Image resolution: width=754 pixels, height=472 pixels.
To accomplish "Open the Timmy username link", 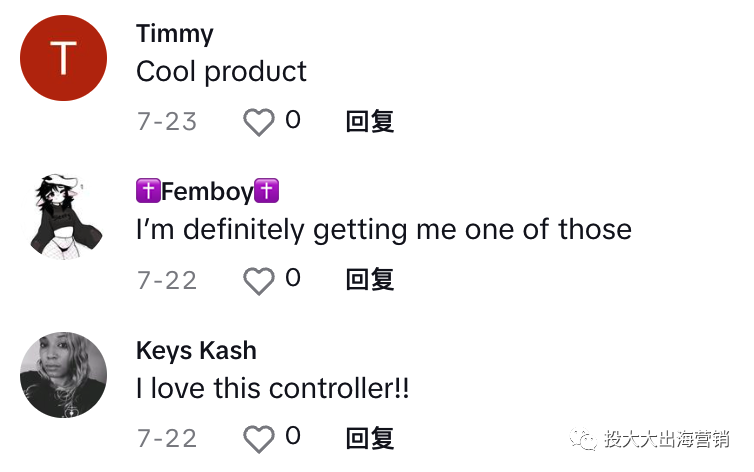I will pos(175,34).
